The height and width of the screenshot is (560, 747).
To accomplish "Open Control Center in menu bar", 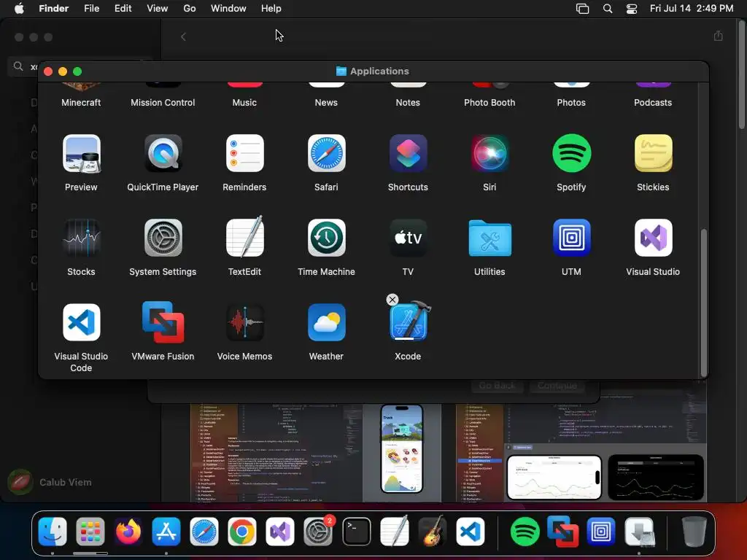I will [x=632, y=9].
